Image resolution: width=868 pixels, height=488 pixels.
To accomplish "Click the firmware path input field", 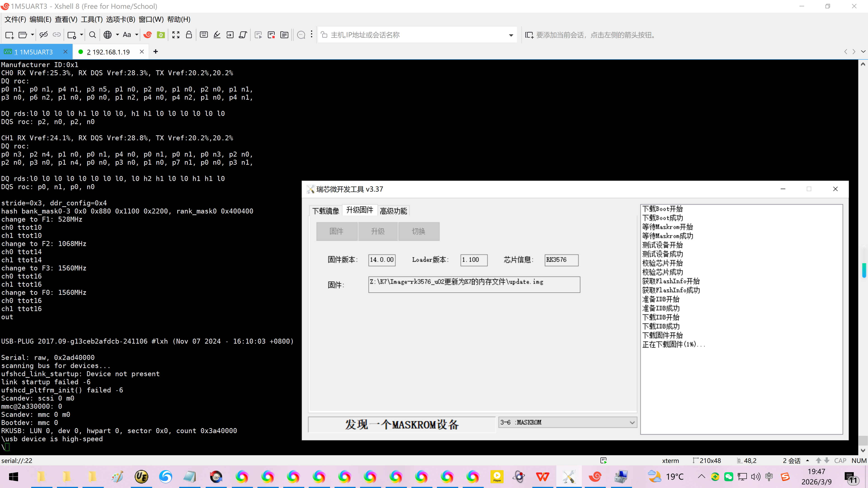I will click(474, 285).
